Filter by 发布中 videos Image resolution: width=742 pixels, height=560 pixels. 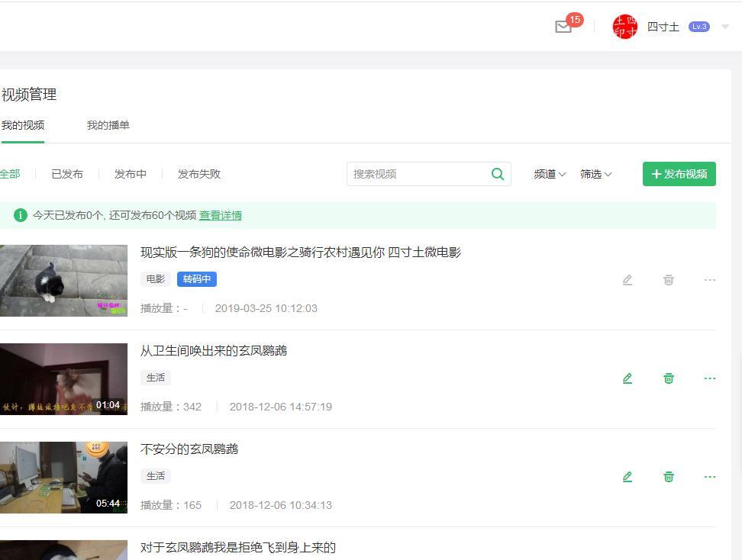pyautogui.click(x=130, y=174)
